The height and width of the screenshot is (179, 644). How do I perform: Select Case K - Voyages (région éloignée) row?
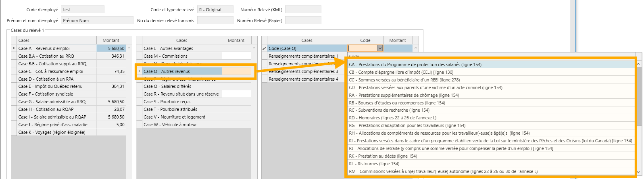[69, 132]
